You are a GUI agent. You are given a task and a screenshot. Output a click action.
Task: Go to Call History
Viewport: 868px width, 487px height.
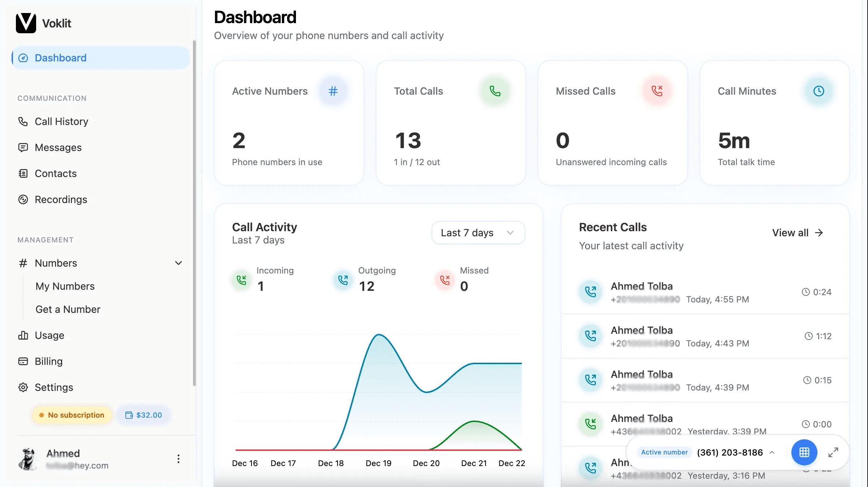tap(61, 121)
